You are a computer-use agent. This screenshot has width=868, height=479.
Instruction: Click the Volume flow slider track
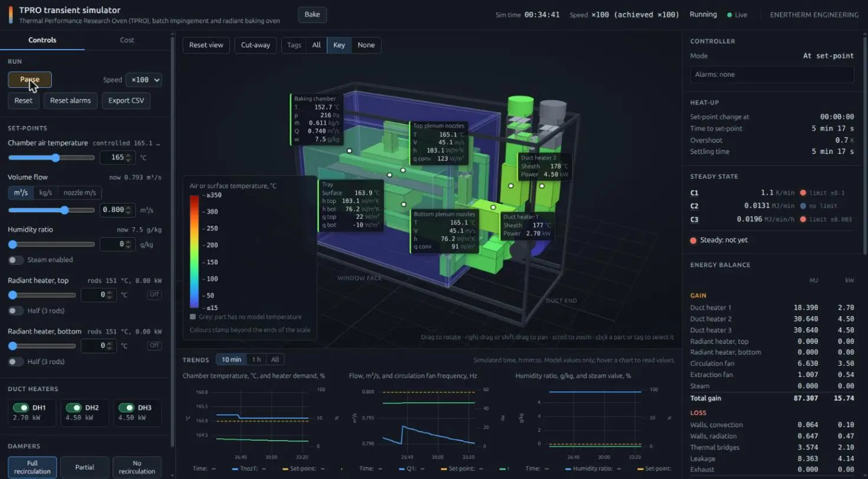[x=51, y=211]
